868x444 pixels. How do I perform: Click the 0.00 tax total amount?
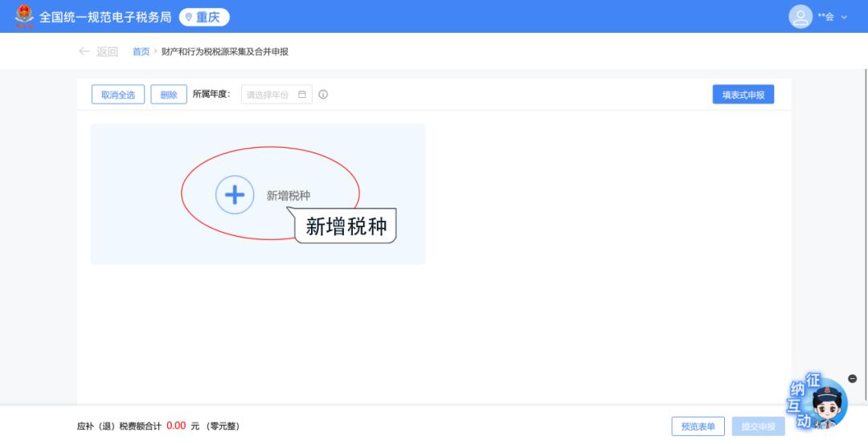click(176, 426)
